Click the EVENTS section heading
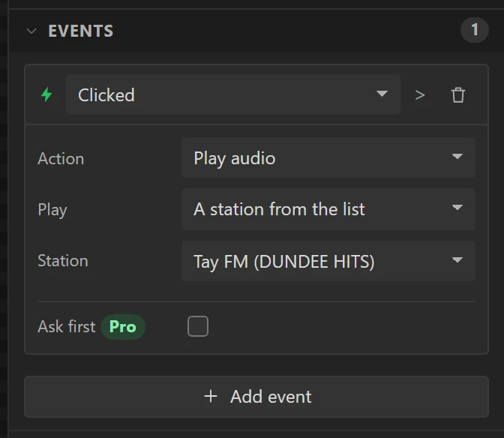Screen dimensions: 504x438 click(81, 31)
